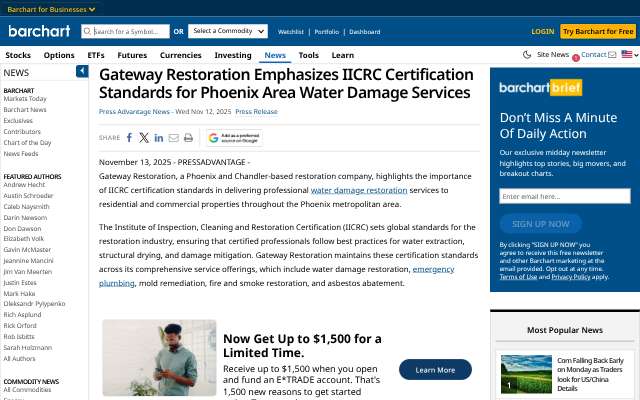The height and width of the screenshot is (400, 640).
Task: Open author Austin Schroeder
Action: (28, 196)
